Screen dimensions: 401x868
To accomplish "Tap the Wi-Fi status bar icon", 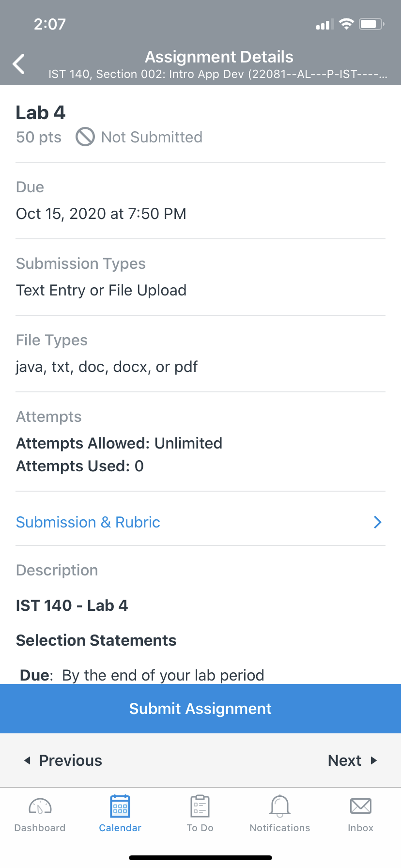I will coord(346,24).
